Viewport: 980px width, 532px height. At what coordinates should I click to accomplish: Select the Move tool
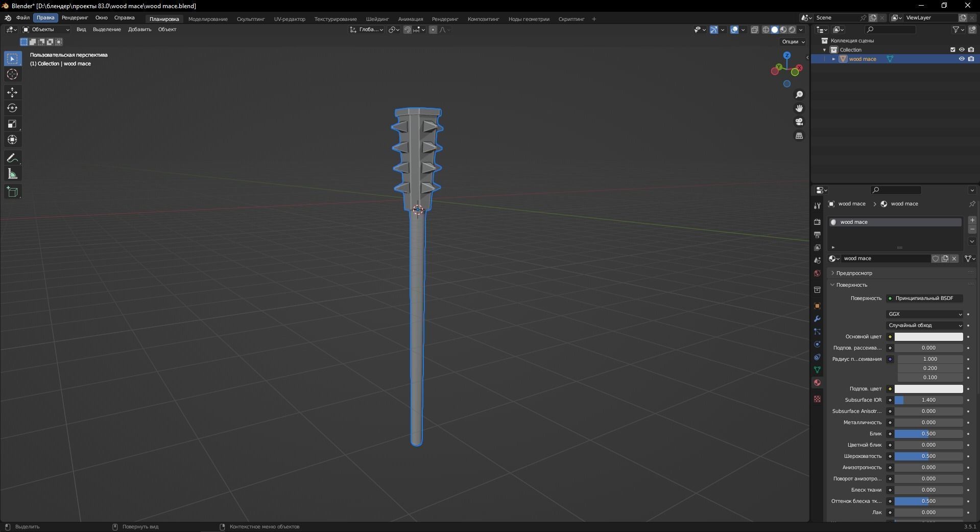[12, 92]
